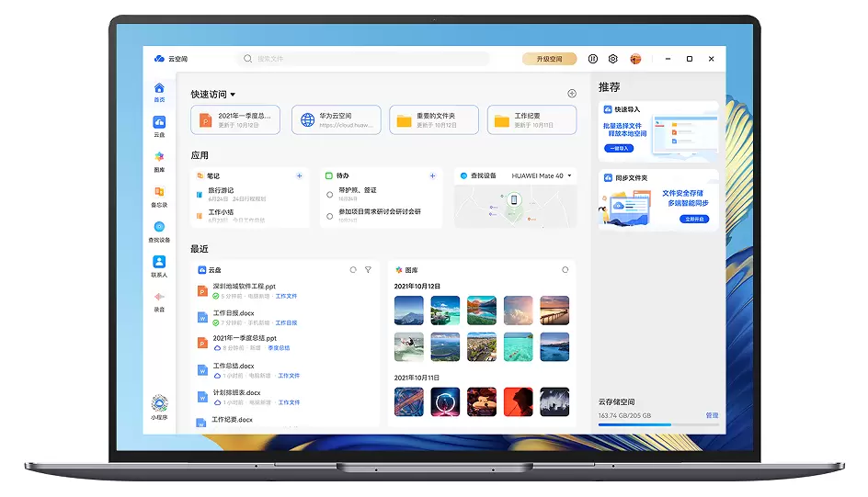Open 图库 (Gallery) in the sidebar
868x497 pixels.
tap(159, 160)
